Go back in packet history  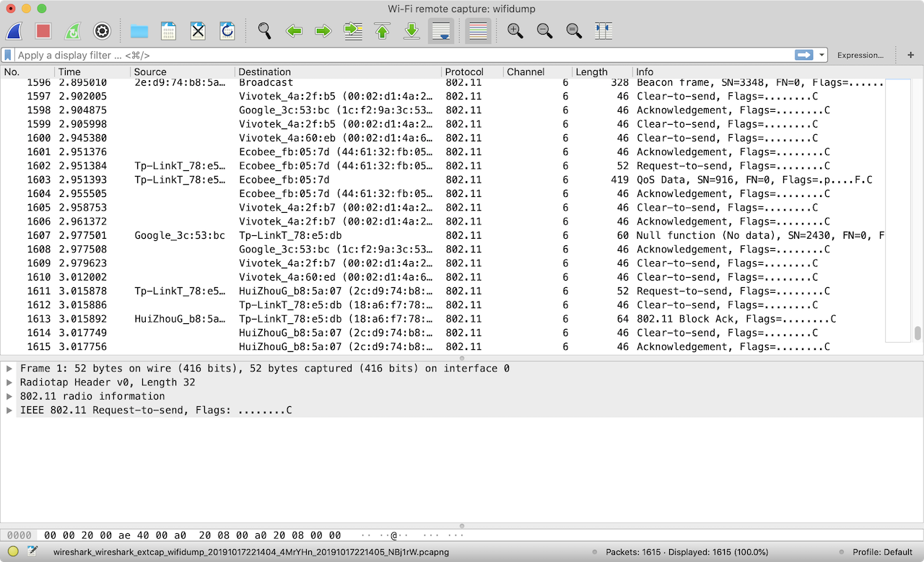pyautogui.click(x=294, y=31)
